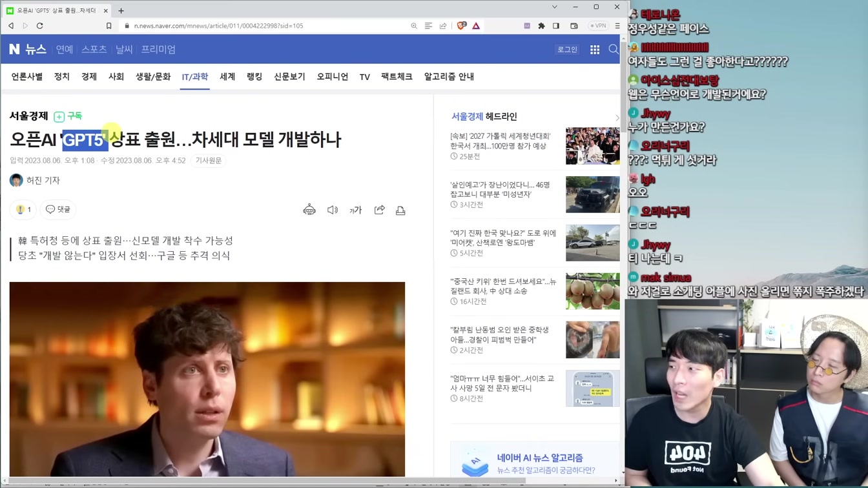Open the 댓글 comments button
Viewport: 868px width, 488px height.
click(x=58, y=210)
